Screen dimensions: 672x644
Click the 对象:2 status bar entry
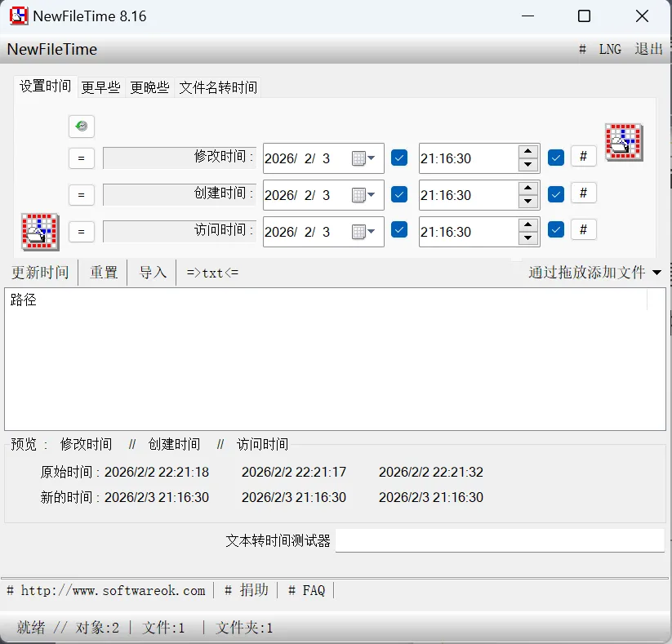pos(97,628)
